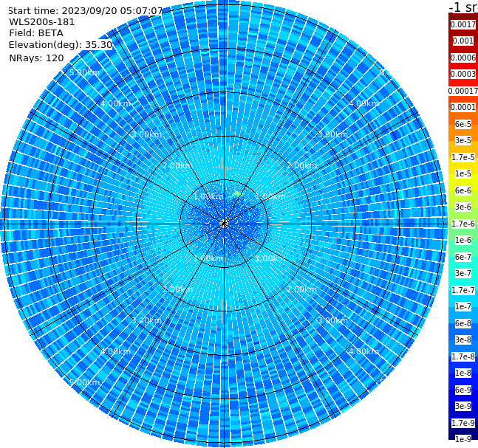Viewport: 478px width, 448px height.
Task: Click the 0.0017 colorbar label
Action: pyautogui.click(x=463, y=24)
